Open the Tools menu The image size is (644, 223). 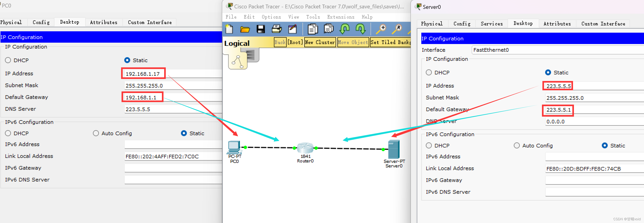(313, 17)
